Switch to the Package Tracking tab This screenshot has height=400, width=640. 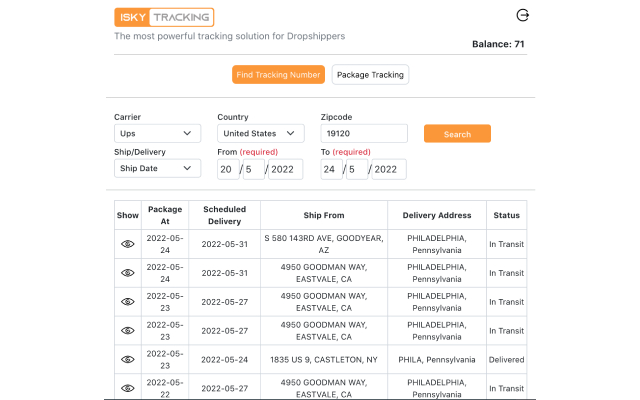point(370,75)
